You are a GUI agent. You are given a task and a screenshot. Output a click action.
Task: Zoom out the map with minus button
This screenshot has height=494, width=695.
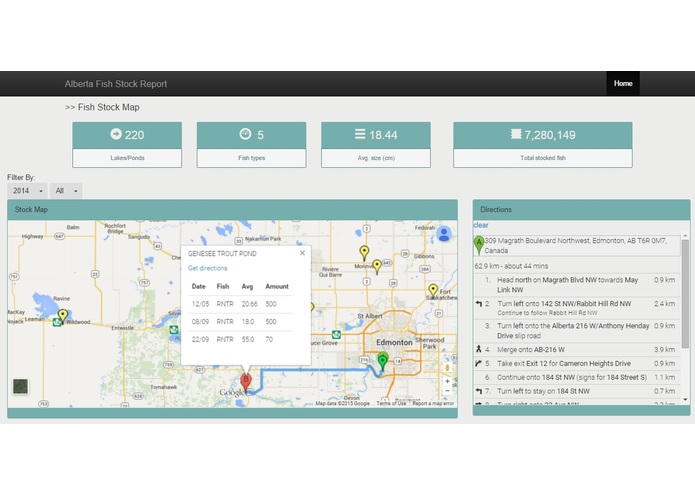[447, 391]
